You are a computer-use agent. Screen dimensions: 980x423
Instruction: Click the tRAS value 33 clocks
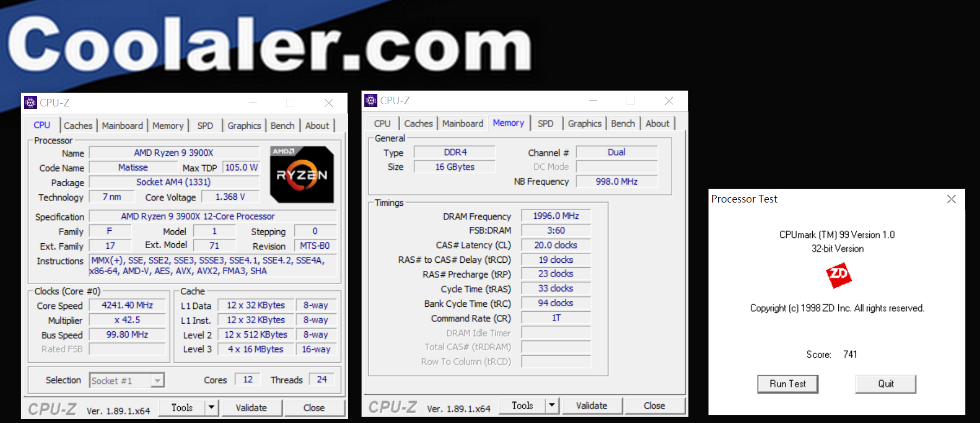[x=556, y=288]
